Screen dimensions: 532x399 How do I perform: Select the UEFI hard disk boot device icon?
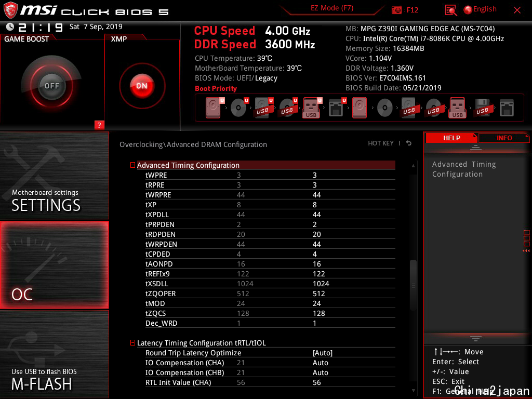tap(214, 108)
